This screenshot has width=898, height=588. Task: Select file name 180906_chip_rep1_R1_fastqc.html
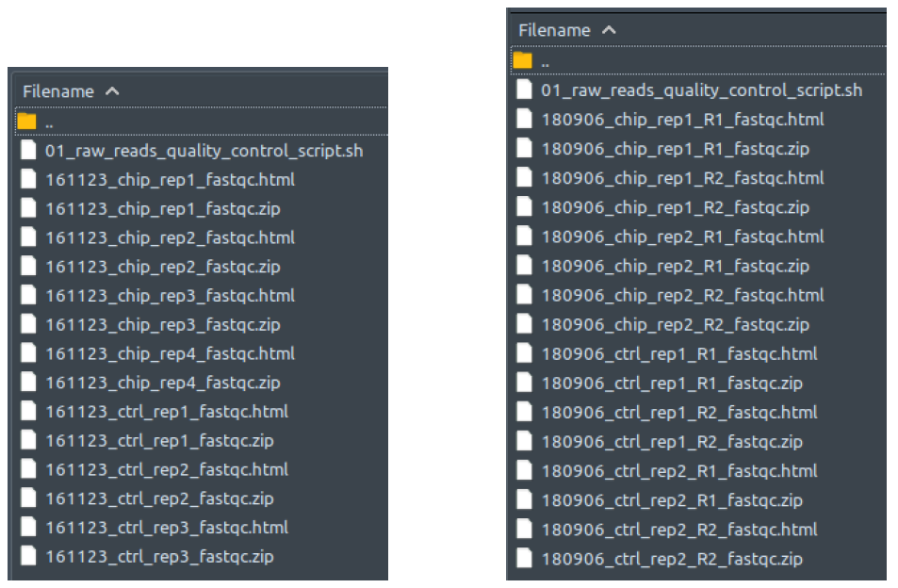[x=682, y=120]
